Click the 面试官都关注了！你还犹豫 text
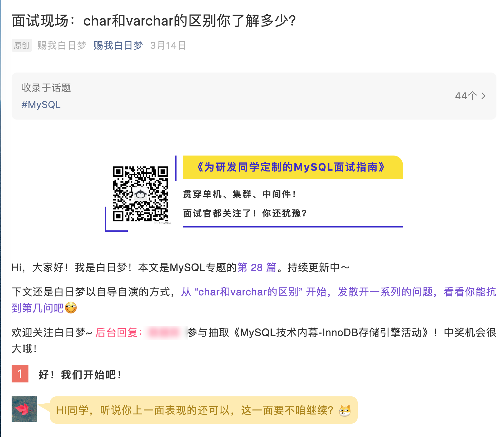This screenshot has height=437, width=504. click(245, 213)
